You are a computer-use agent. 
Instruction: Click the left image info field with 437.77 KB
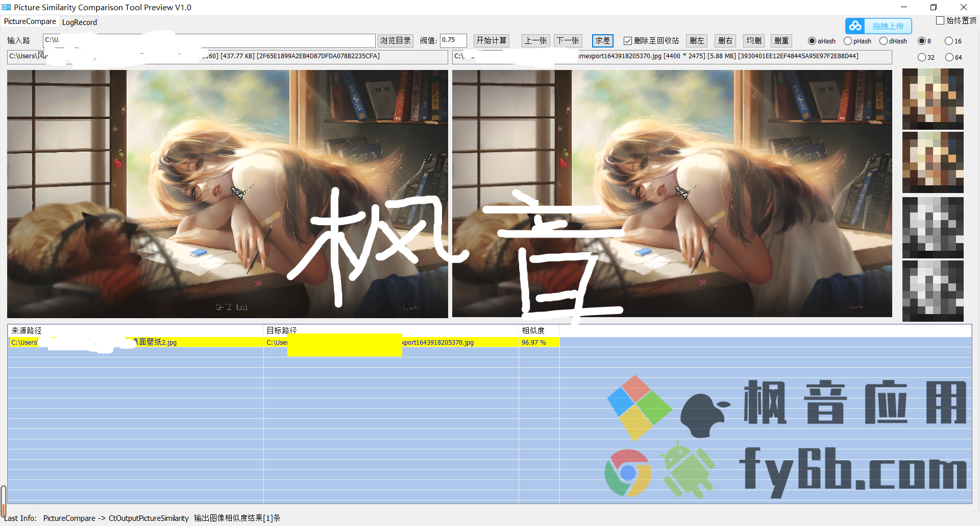click(x=228, y=57)
